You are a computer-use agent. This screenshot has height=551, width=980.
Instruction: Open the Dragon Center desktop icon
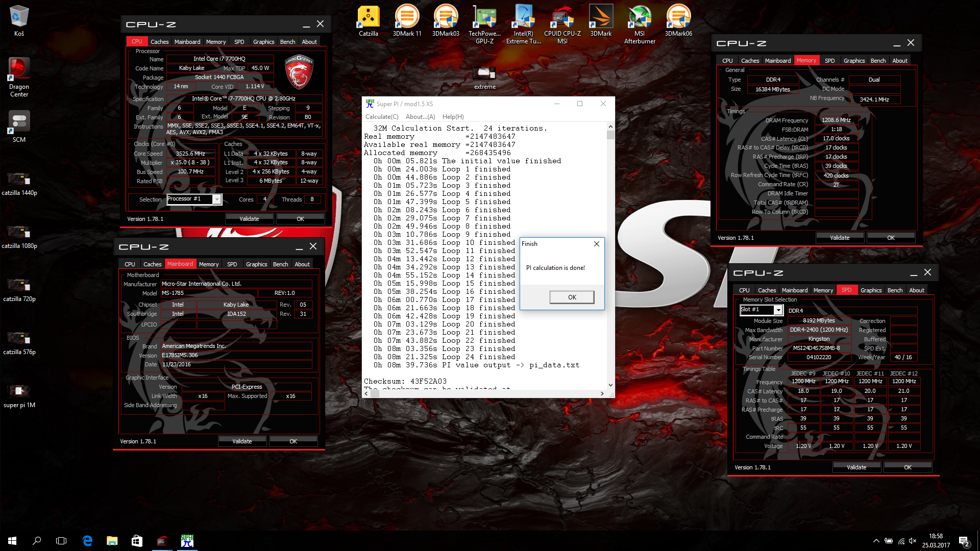[x=19, y=77]
